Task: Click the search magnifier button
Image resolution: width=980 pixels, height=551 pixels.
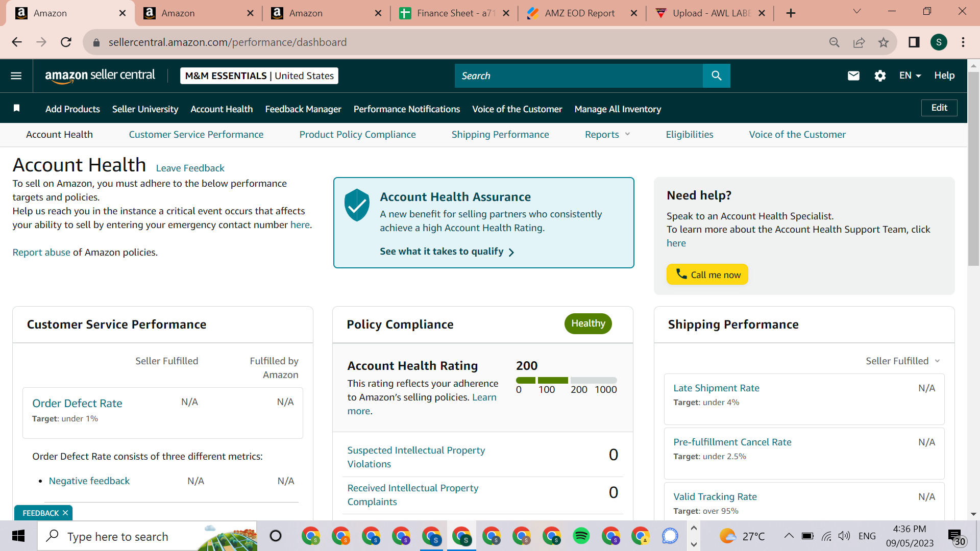Action: coord(716,76)
